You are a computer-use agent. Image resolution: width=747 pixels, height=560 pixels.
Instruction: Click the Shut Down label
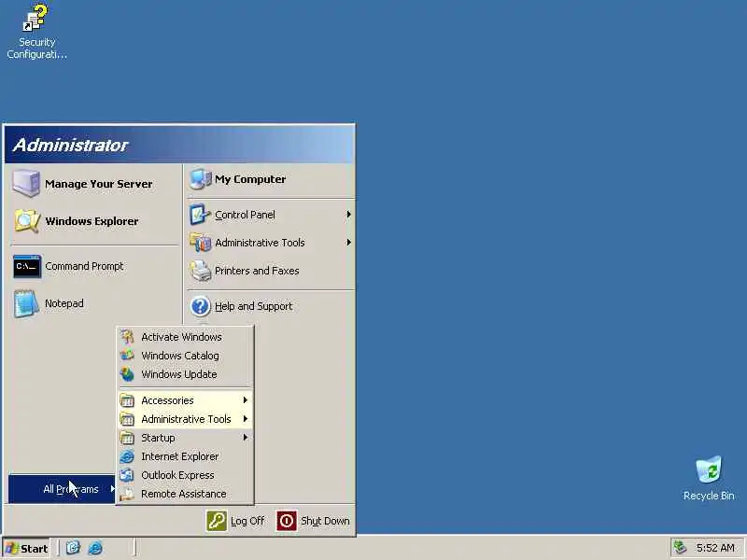(325, 521)
